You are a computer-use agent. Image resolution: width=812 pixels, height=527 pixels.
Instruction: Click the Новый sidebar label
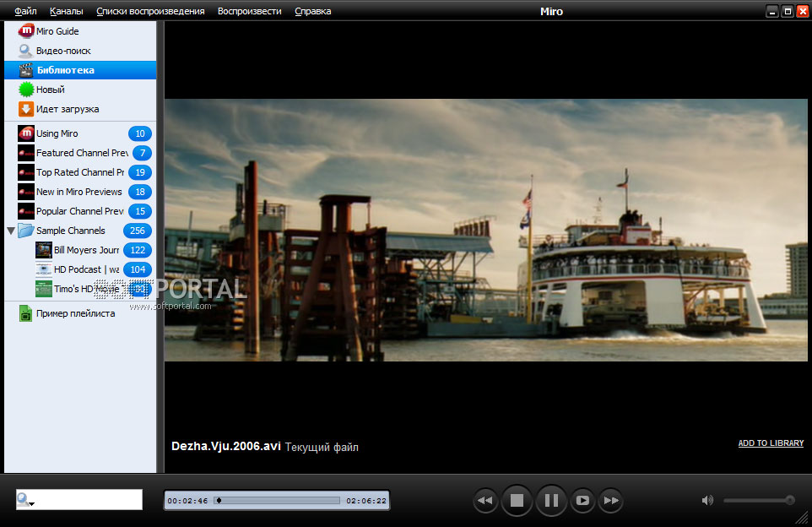point(51,90)
